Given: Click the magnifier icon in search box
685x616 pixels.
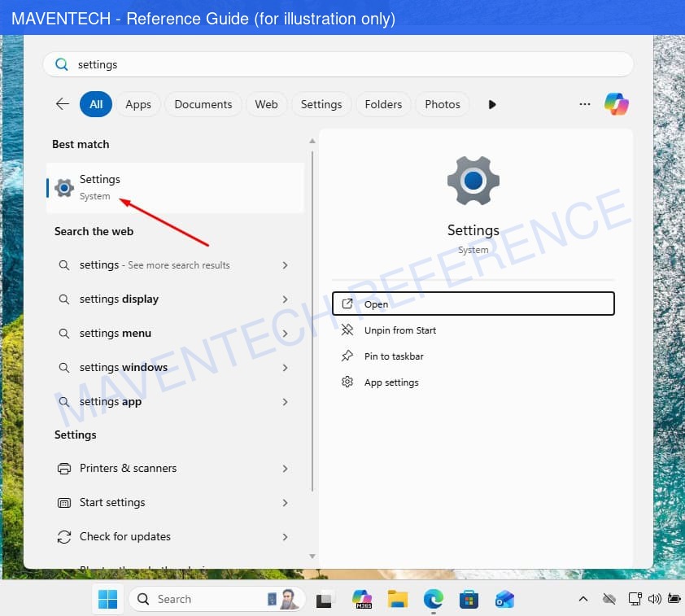Looking at the screenshot, I should (x=62, y=64).
